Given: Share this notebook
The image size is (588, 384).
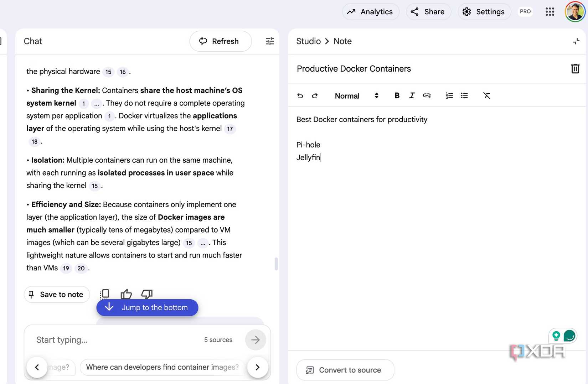Looking at the screenshot, I should pyautogui.click(x=428, y=12).
